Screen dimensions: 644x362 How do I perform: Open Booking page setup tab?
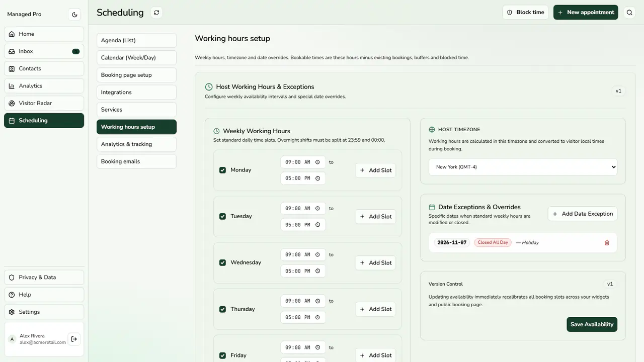click(x=136, y=75)
